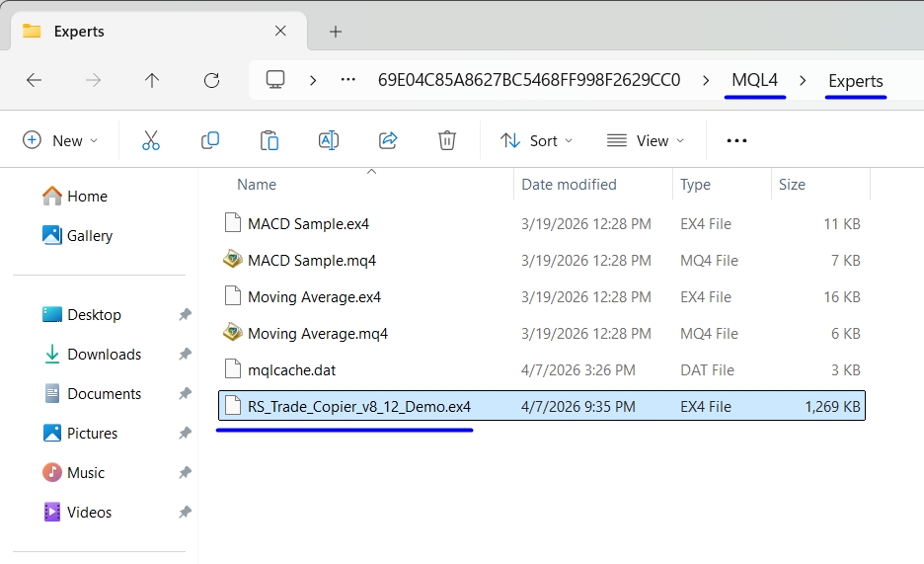Screen dimensions: 924x564
Task: Unpin Downloads using its pin icon
Action: 185,355
